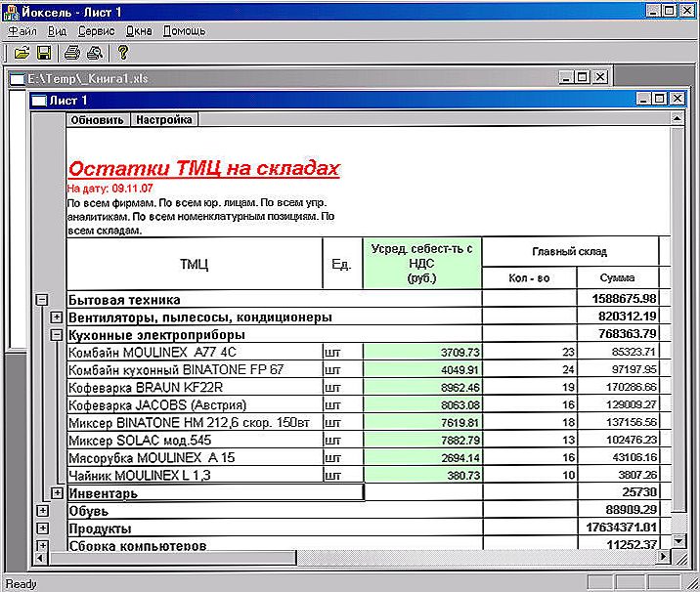The width and height of the screenshot is (700, 592).
Task: Click the cost value 3709.73
Action: (459, 353)
